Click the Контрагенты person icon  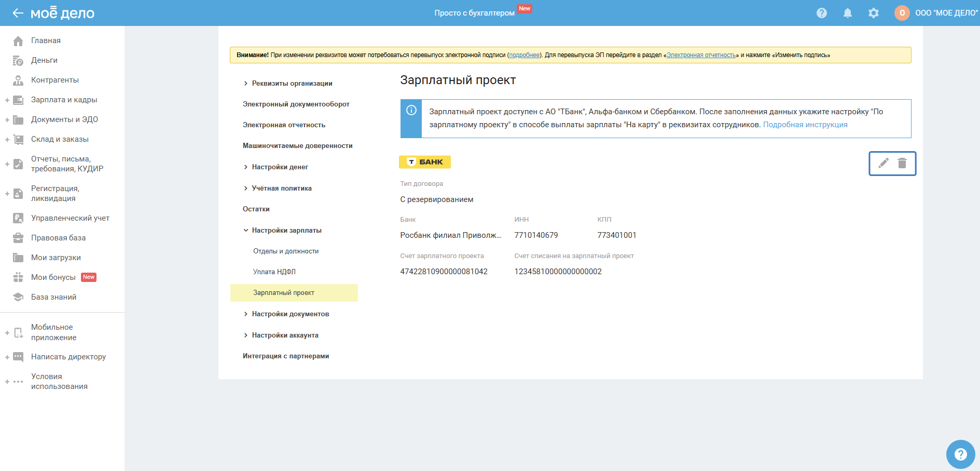[18, 80]
